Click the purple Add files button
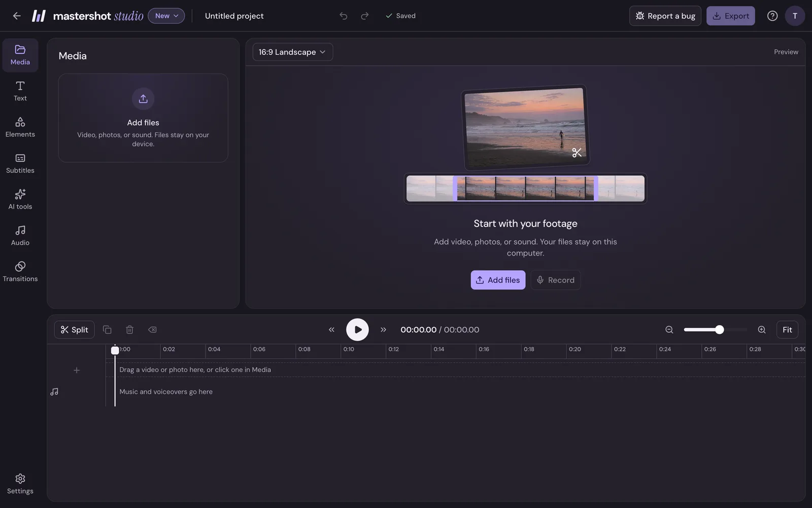 point(498,280)
